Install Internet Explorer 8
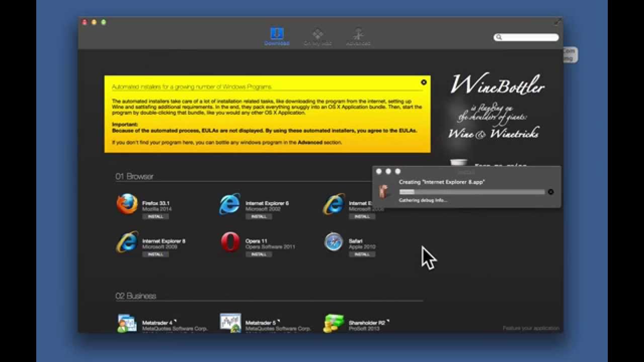Viewport: 644px width, 362px height. 155,254
